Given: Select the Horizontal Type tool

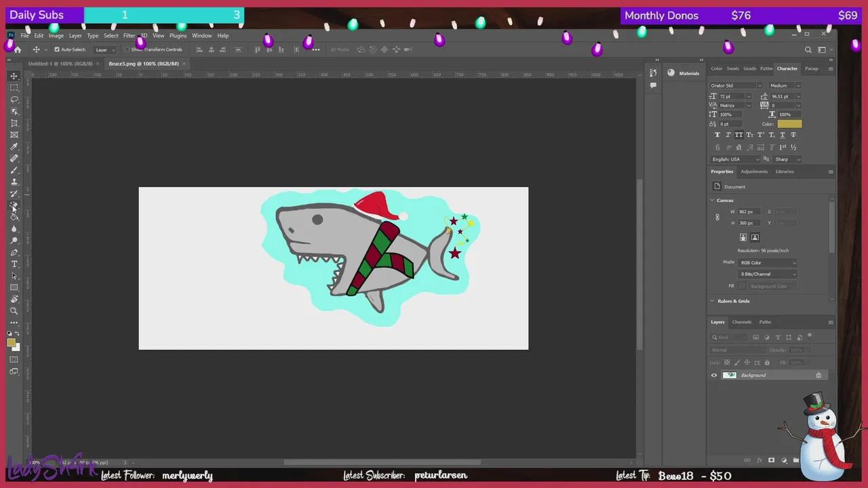Looking at the screenshot, I should tap(14, 264).
